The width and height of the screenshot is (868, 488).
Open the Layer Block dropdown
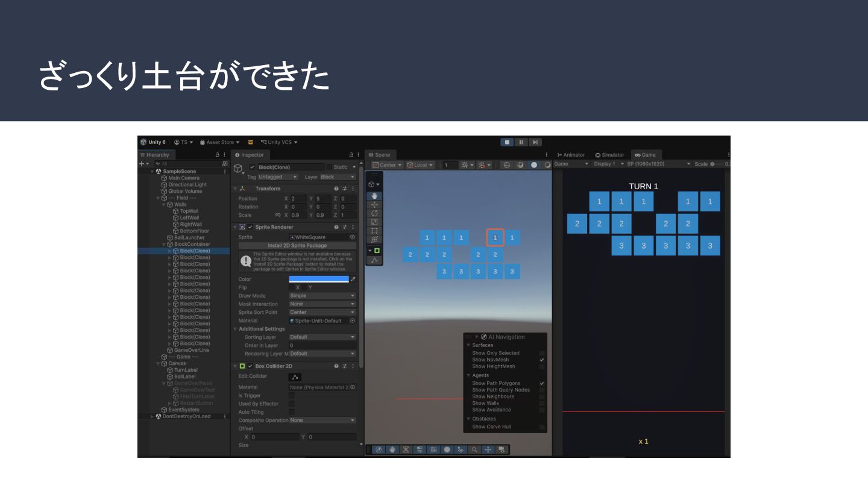pos(338,177)
